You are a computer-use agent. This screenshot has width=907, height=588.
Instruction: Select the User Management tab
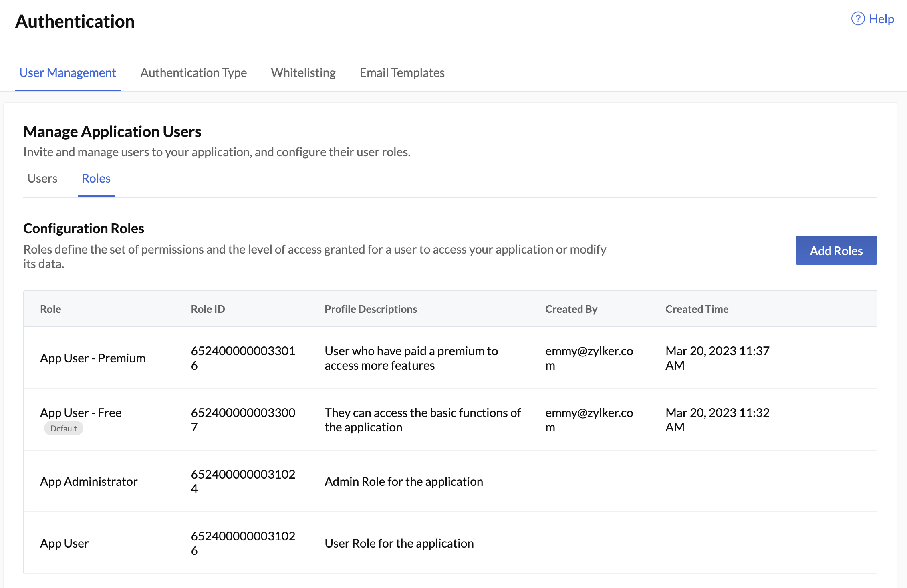67,72
